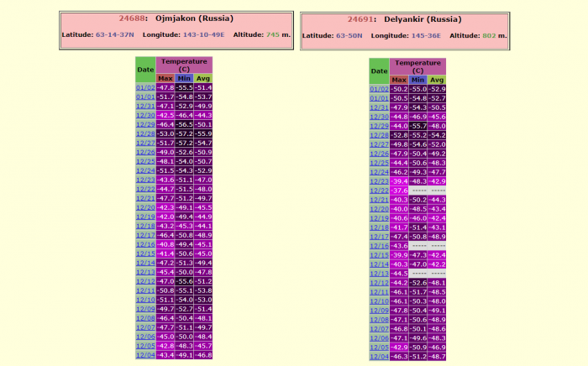Click the Date header in Delyankir table

(x=378, y=71)
